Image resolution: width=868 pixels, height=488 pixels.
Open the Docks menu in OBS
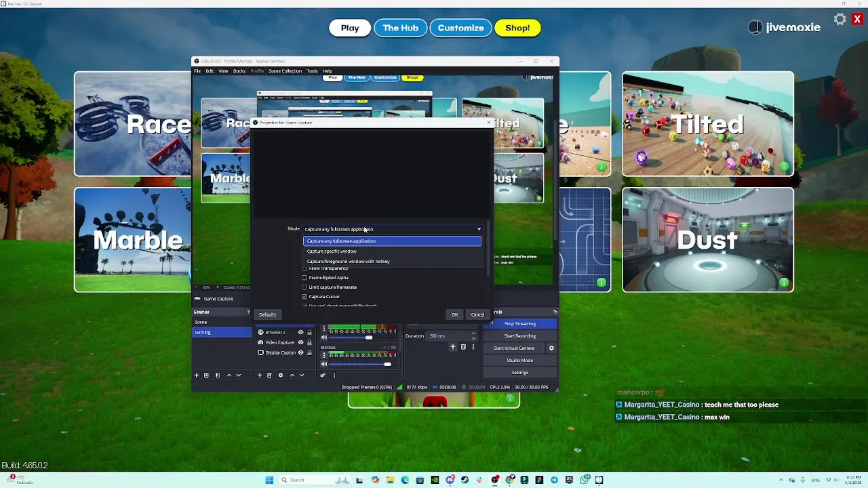click(x=239, y=71)
